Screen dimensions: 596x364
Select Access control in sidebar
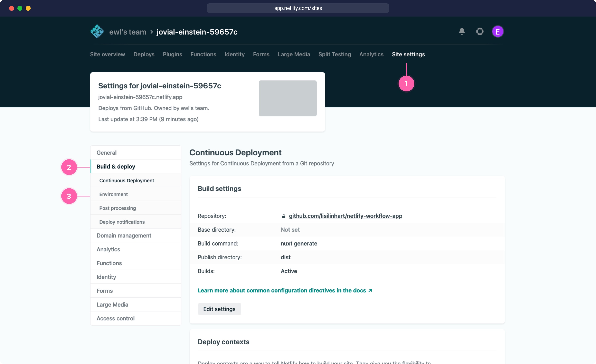(x=136, y=318)
